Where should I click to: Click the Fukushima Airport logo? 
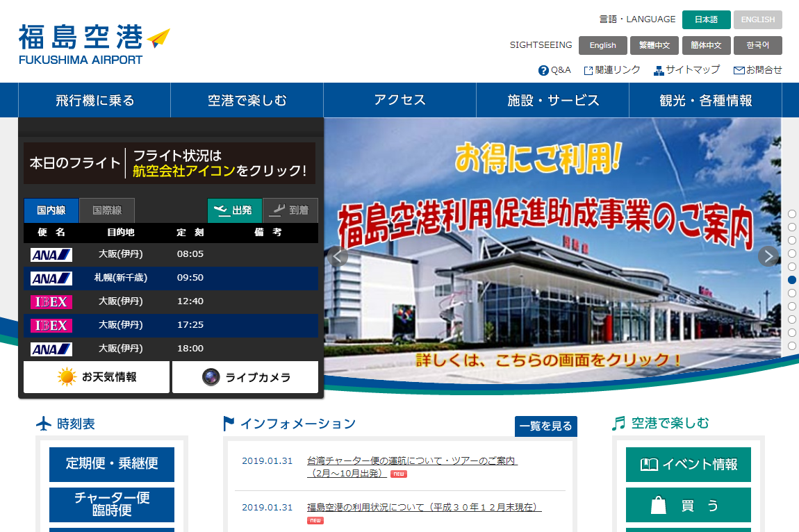[x=94, y=44]
